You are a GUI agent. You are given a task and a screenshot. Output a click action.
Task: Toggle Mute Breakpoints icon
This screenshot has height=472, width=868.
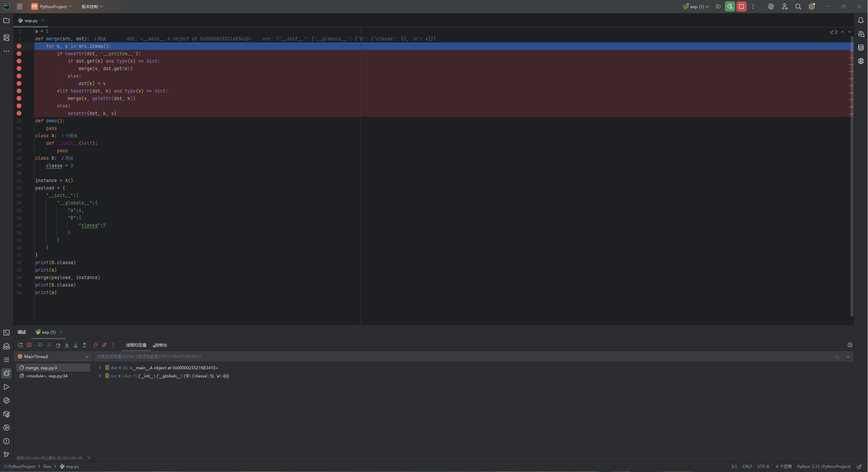point(104,345)
